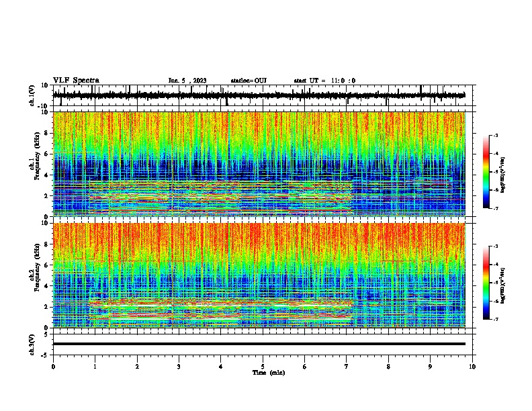Select the 'station=OUJ' header text
This screenshot has height=411, width=532.
click(249, 81)
